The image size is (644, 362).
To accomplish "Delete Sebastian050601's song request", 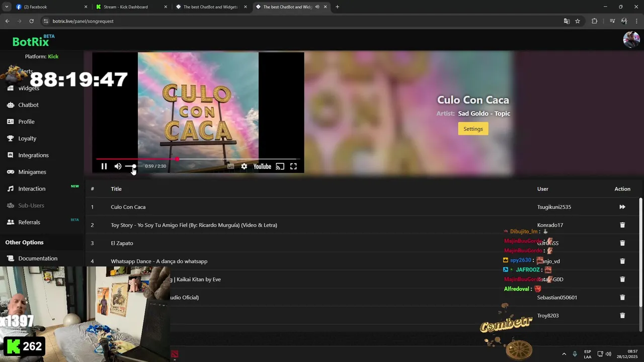I will [622, 298].
